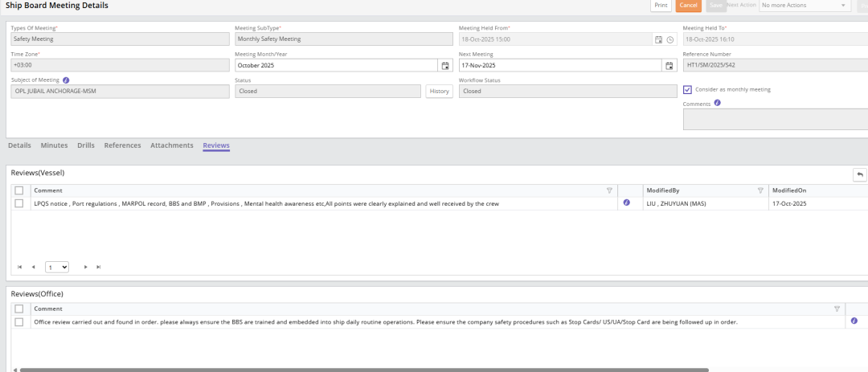Open filter on Comment column in Reviews(Office)

[837, 309]
